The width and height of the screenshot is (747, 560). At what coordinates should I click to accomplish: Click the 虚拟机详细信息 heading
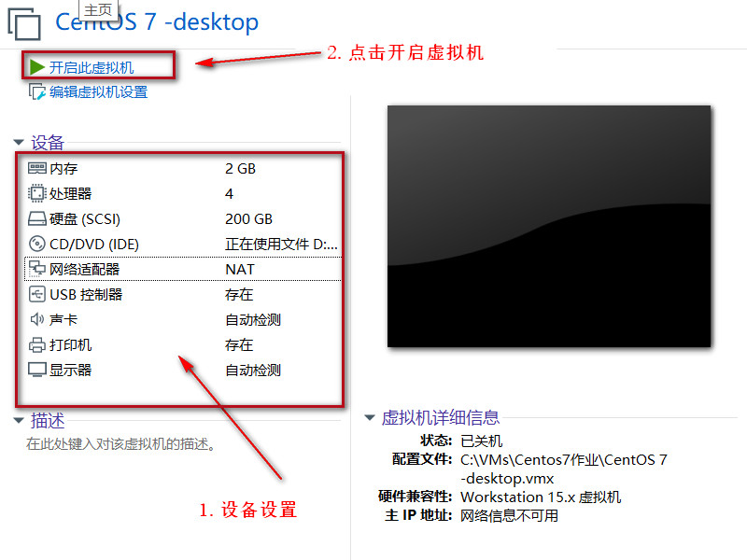(440, 417)
